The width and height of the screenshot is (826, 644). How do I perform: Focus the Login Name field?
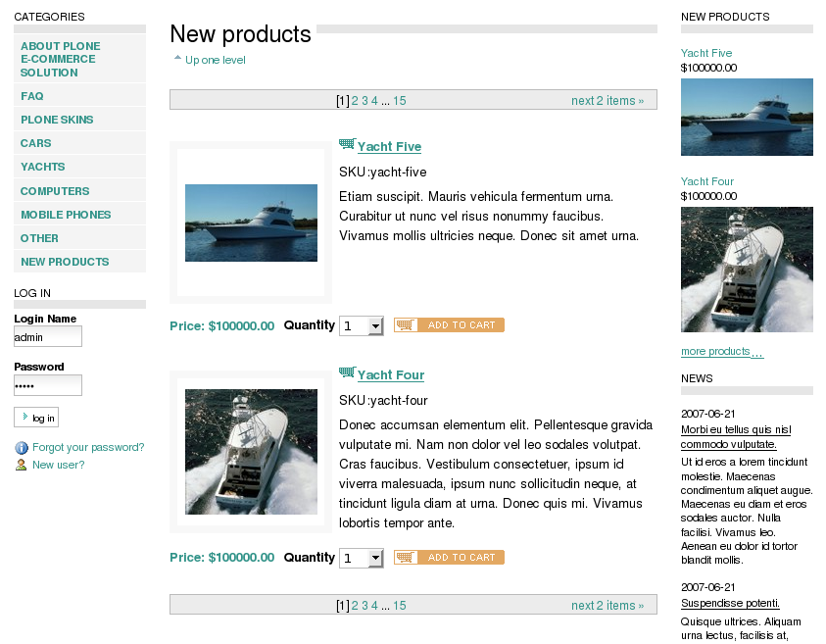48,336
